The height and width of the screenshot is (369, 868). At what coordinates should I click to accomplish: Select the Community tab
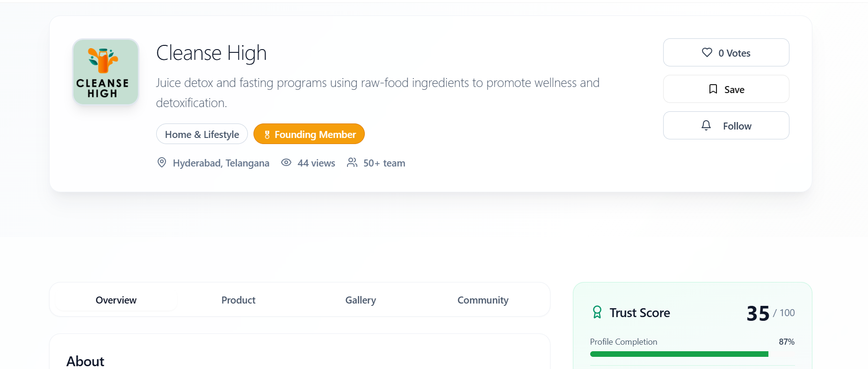point(483,300)
